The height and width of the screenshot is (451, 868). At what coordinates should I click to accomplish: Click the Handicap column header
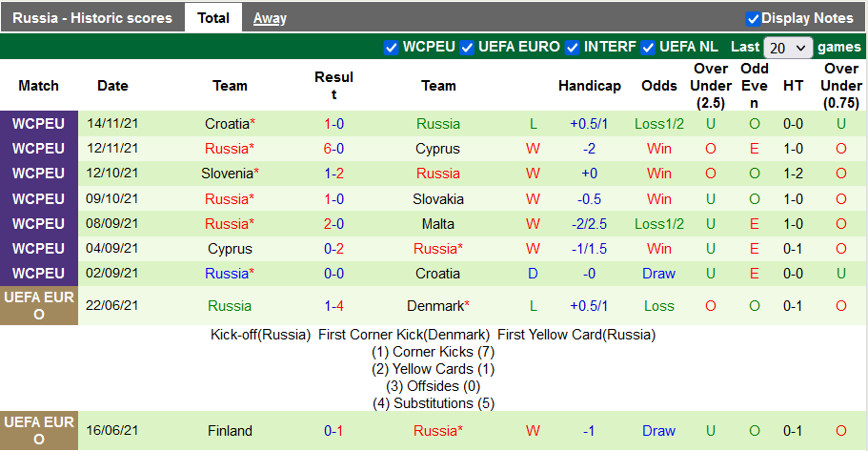click(590, 86)
